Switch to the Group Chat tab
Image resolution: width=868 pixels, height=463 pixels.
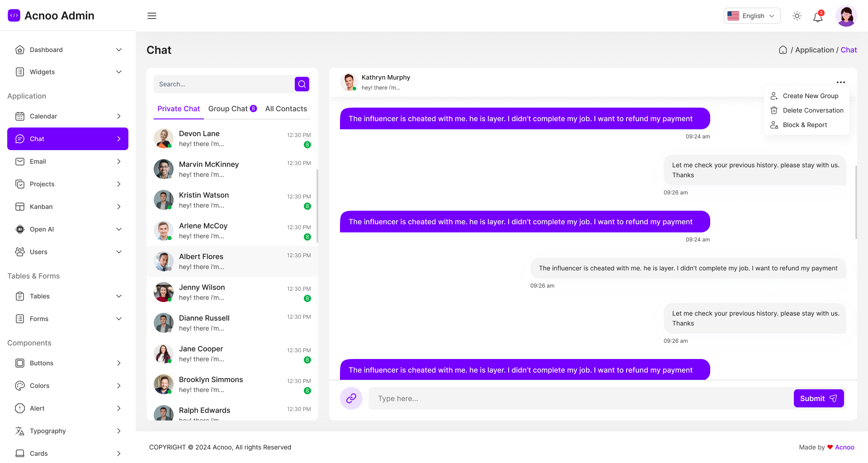(232, 109)
